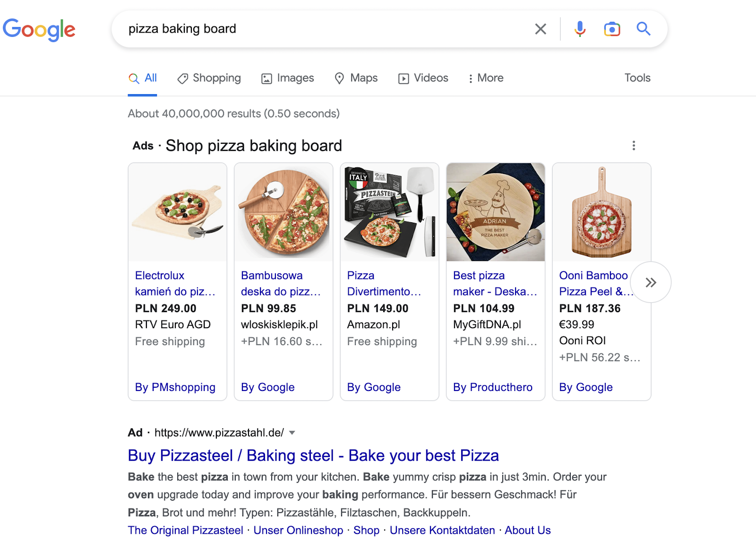Switch to the Images tab
The height and width of the screenshot is (557, 756).
[x=287, y=78]
